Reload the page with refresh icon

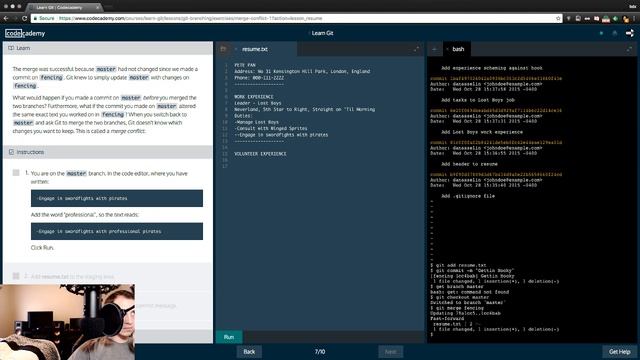pyautogui.click(x=24, y=18)
